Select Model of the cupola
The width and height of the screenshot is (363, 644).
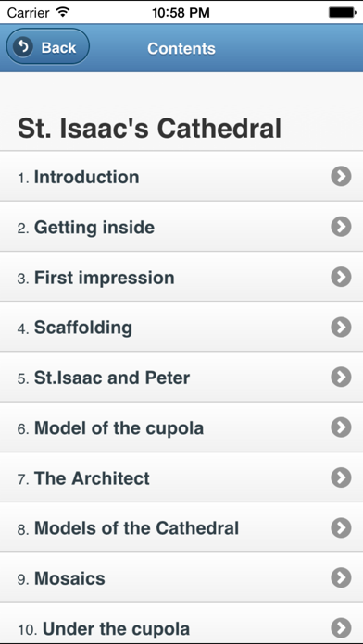pyautogui.click(x=181, y=427)
